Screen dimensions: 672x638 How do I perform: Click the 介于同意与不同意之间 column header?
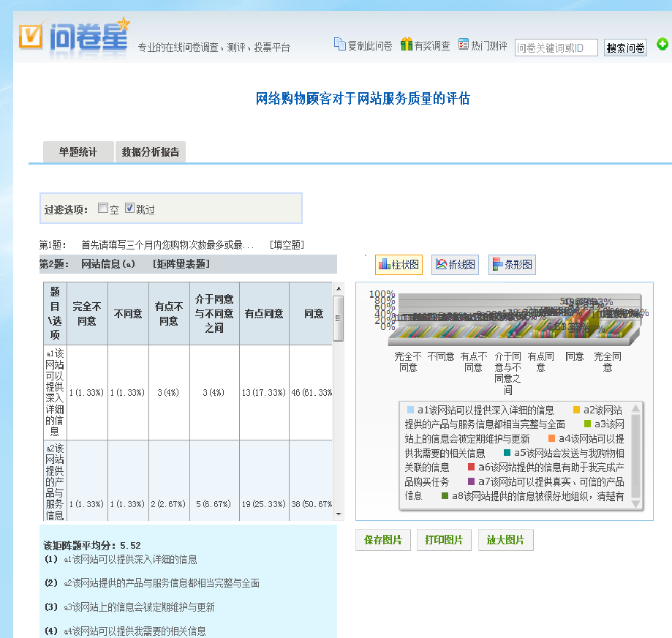coord(214,313)
